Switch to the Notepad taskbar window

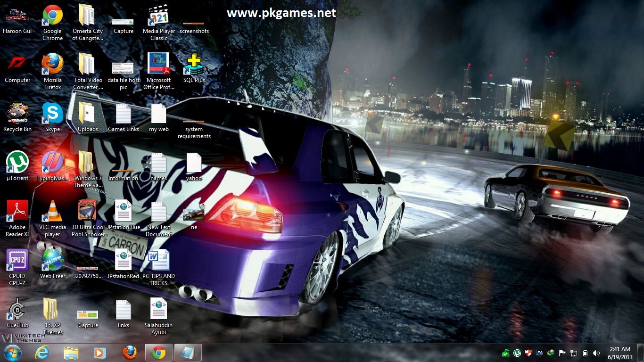[x=188, y=353]
